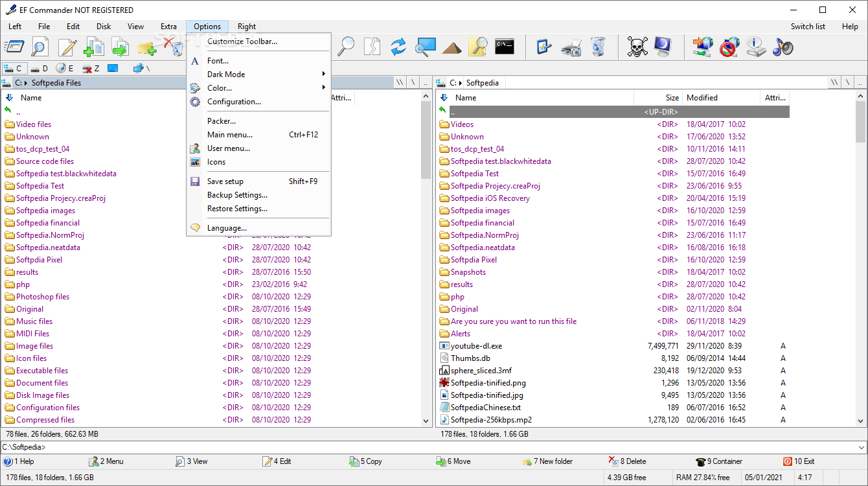Image resolution: width=868 pixels, height=486 pixels.
Task: Click the 7 New folder function button
Action: click(548, 461)
